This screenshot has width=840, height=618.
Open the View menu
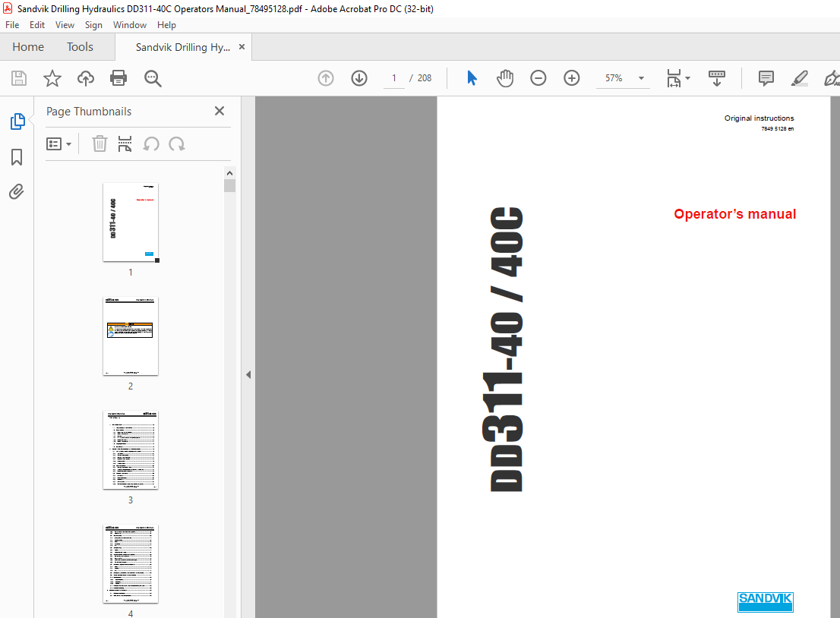pos(65,24)
